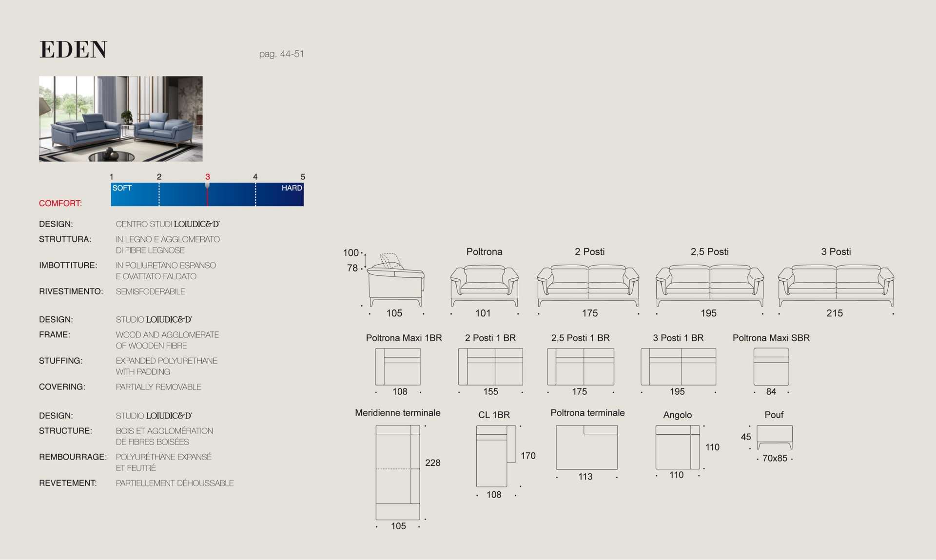Select the Poltrona terminale plan diagram
The width and height of the screenshot is (936, 560).
(x=586, y=447)
